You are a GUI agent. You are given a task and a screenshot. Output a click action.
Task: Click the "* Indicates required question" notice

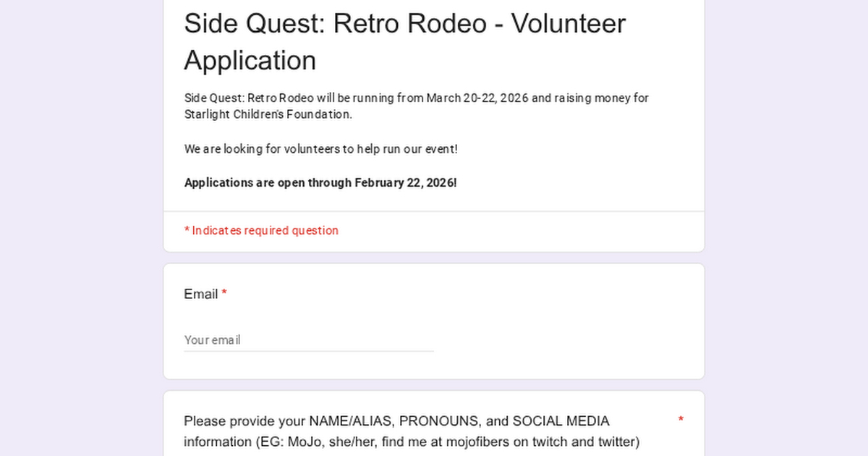(x=261, y=230)
